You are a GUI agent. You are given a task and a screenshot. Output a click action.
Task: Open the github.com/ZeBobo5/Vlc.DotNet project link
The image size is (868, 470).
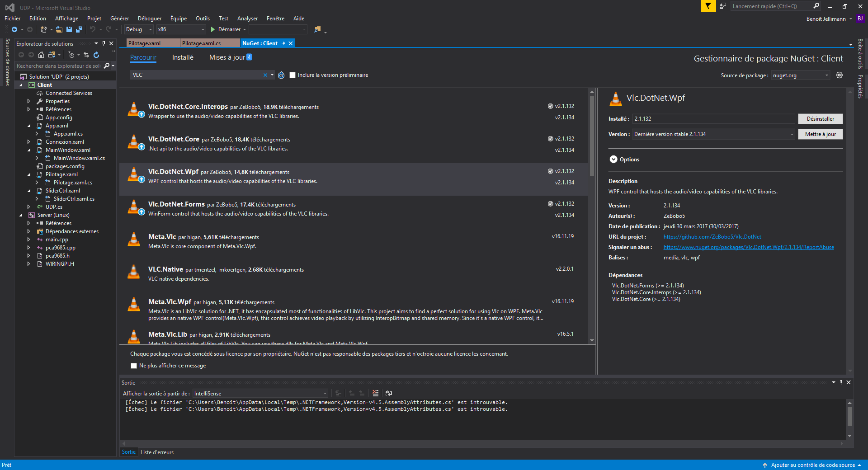click(x=712, y=237)
